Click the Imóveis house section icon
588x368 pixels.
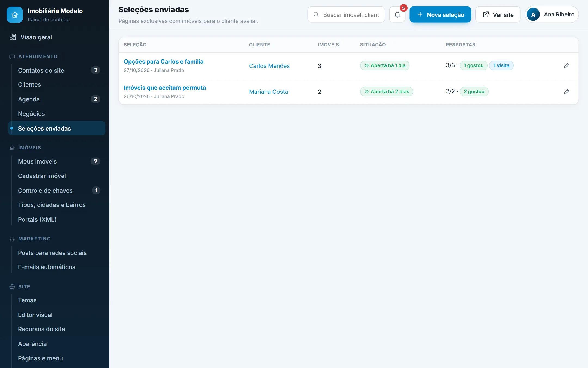tap(12, 148)
